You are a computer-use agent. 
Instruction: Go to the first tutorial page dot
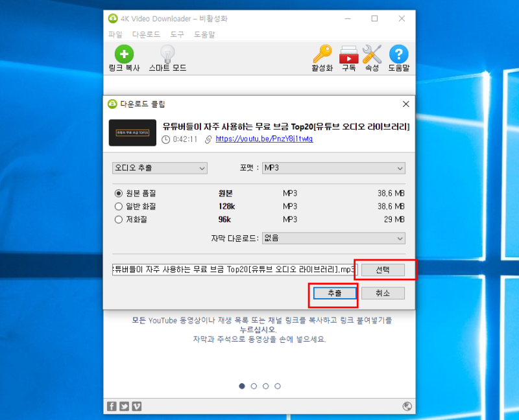pos(242,386)
